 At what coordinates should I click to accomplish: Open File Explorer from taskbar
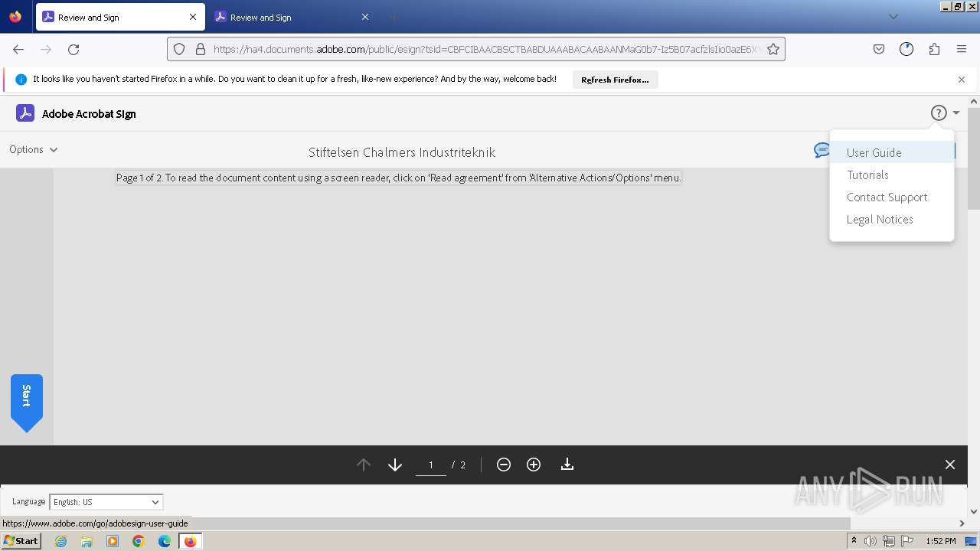87,541
